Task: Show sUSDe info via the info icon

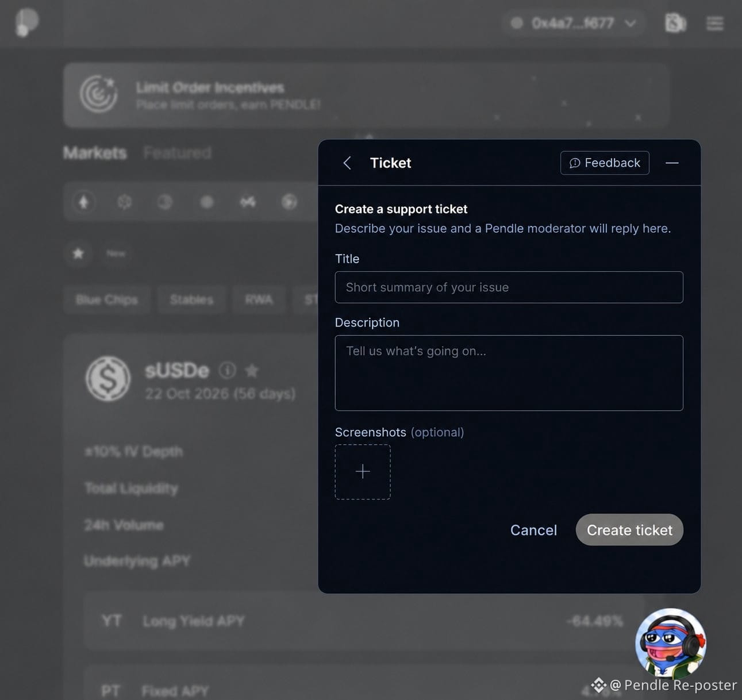Action: 228,371
